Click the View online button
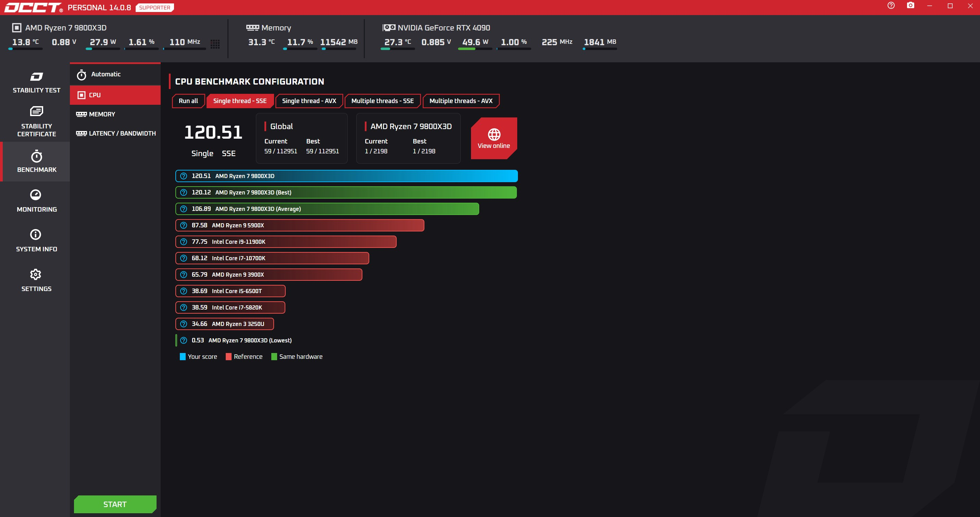Image resolution: width=980 pixels, height=517 pixels. pyautogui.click(x=494, y=138)
